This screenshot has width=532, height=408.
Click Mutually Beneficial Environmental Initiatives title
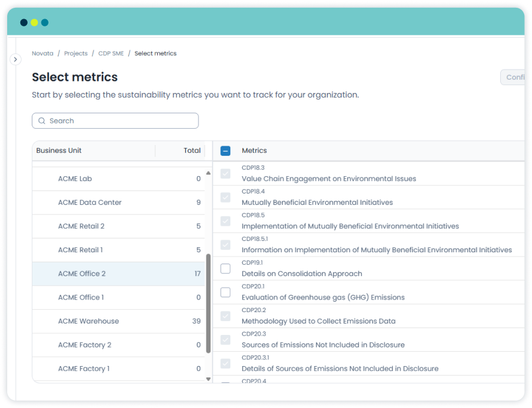tap(317, 203)
